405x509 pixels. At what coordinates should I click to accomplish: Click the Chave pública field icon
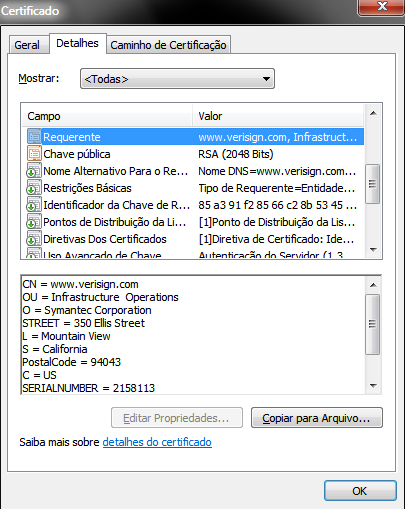[34, 154]
